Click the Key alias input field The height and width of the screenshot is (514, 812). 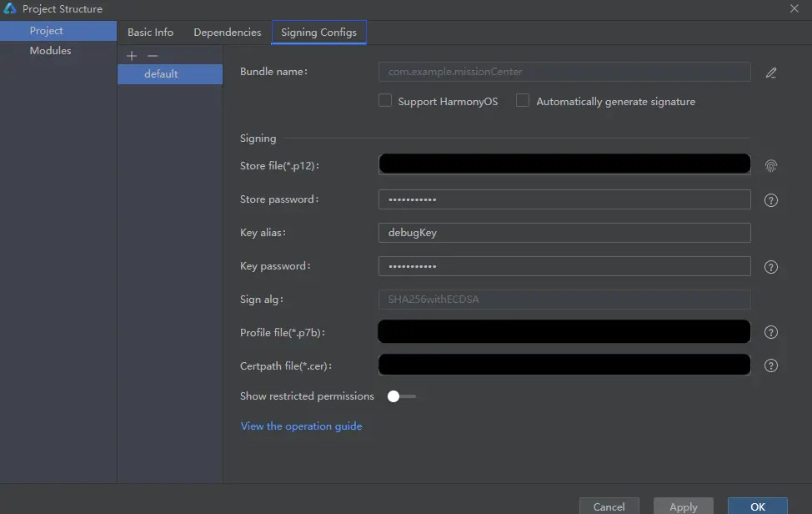pyautogui.click(x=564, y=233)
